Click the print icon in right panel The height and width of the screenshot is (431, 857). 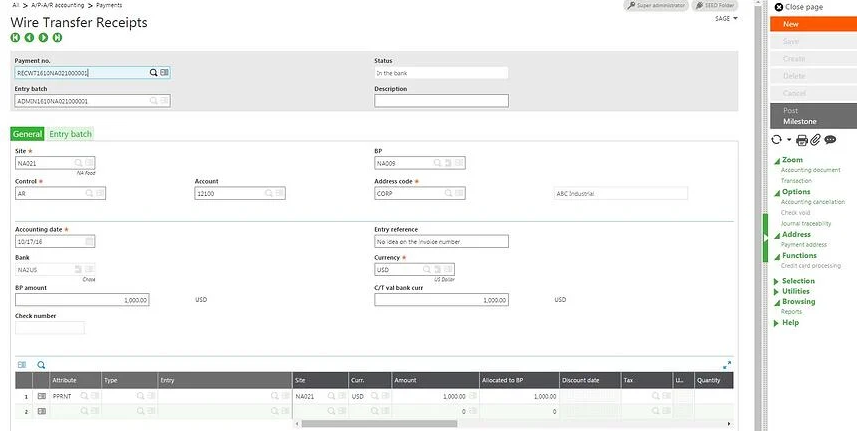pyautogui.click(x=802, y=140)
